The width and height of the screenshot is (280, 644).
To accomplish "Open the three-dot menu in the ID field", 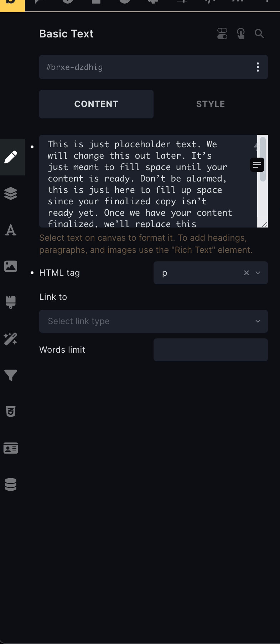I will 258,67.
